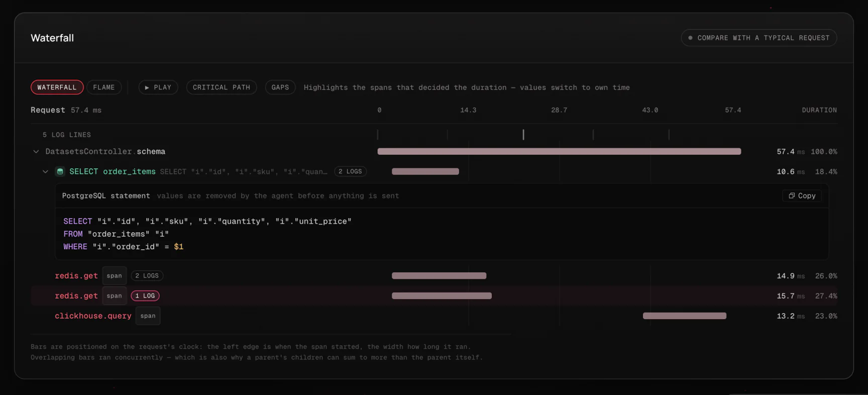868x395 pixels.
Task: Click the $1 parameter in the SQL statement
Action: click(179, 246)
